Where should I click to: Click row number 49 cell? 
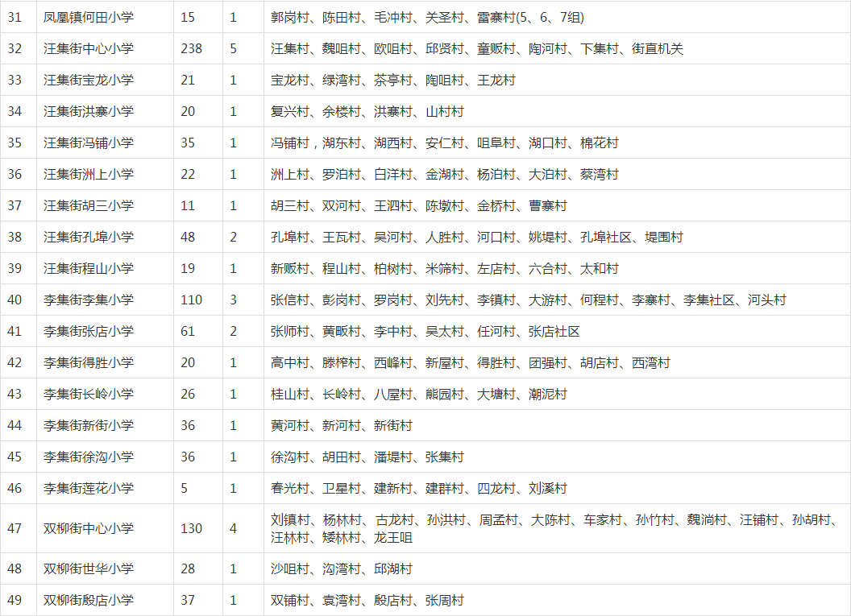coord(15,600)
